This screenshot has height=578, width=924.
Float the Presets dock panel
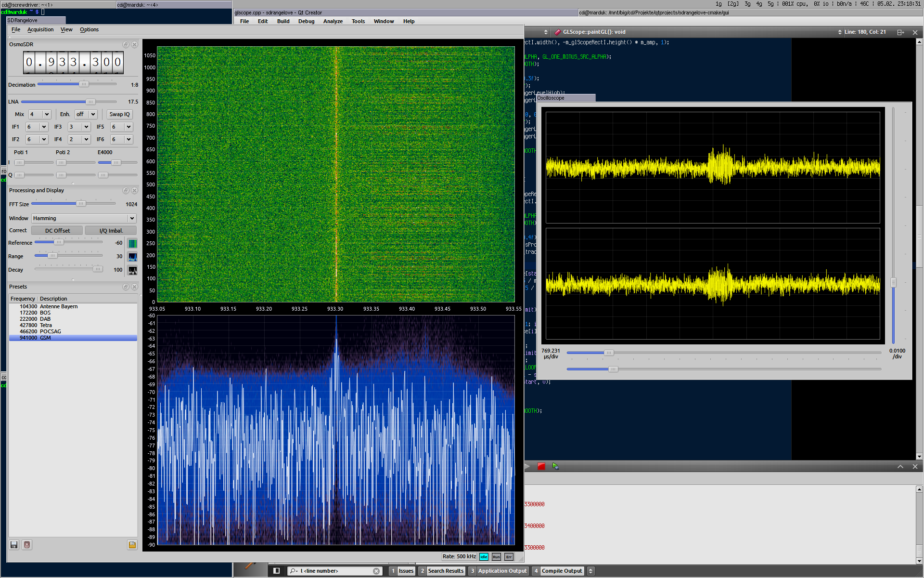[126, 287]
